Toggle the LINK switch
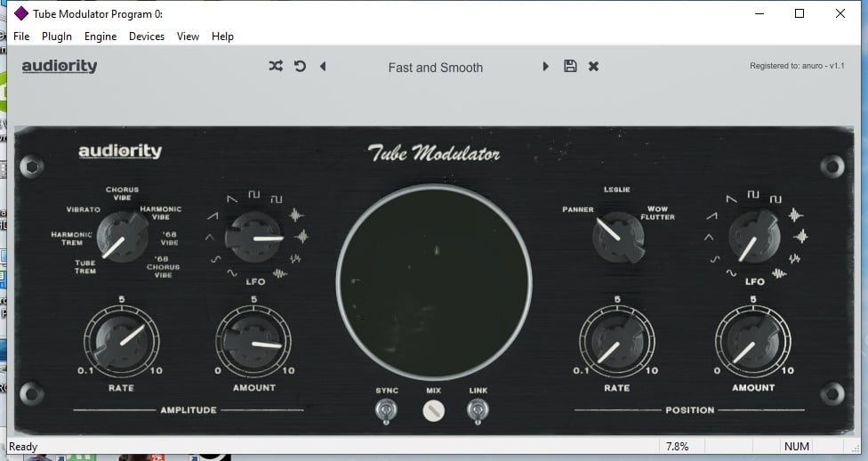868x461 pixels. [x=478, y=412]
